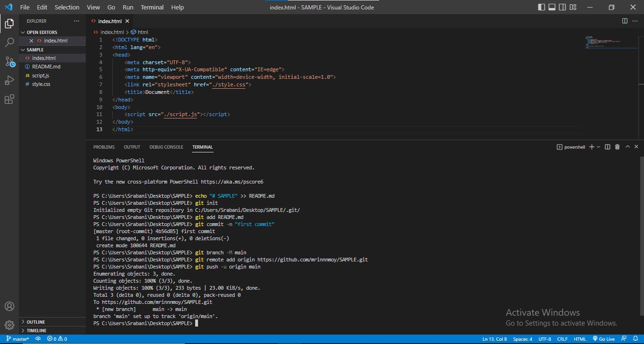Open the Help menu
644x344 pixels.
(178, 7)
